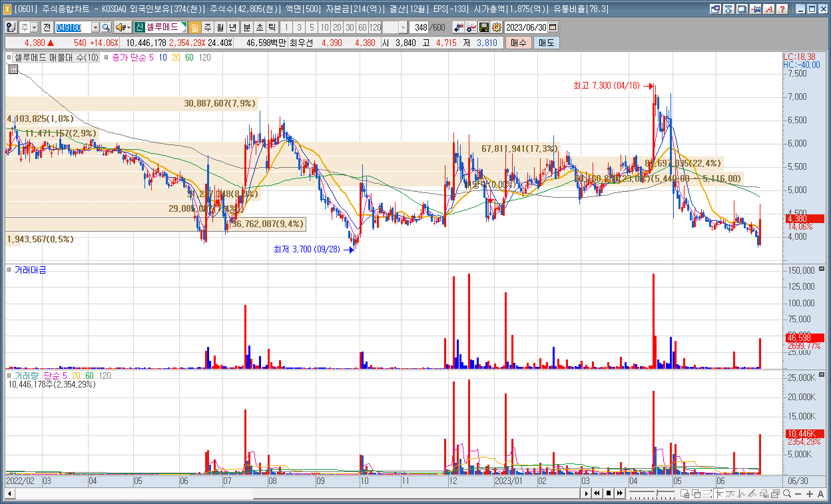Click the chart overlay comparison icon
The width and height of the screenshot is (831, 504).
click(471, 27)
